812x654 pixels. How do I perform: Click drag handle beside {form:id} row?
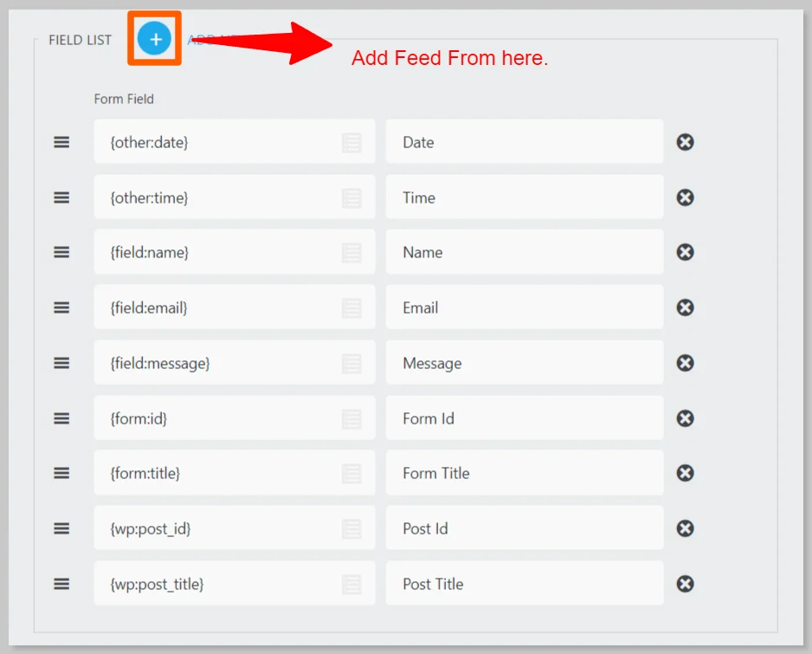pos(61,418)
